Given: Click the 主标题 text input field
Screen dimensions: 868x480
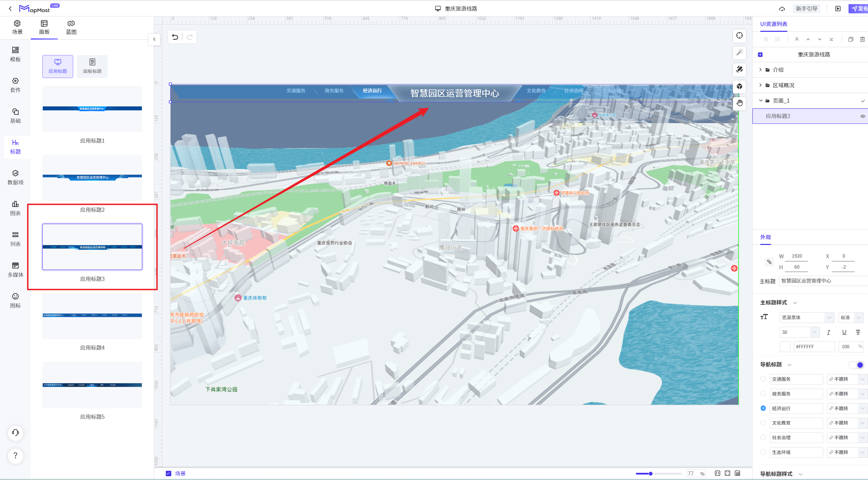Looking at the screenshot, I should pos(823,281).
